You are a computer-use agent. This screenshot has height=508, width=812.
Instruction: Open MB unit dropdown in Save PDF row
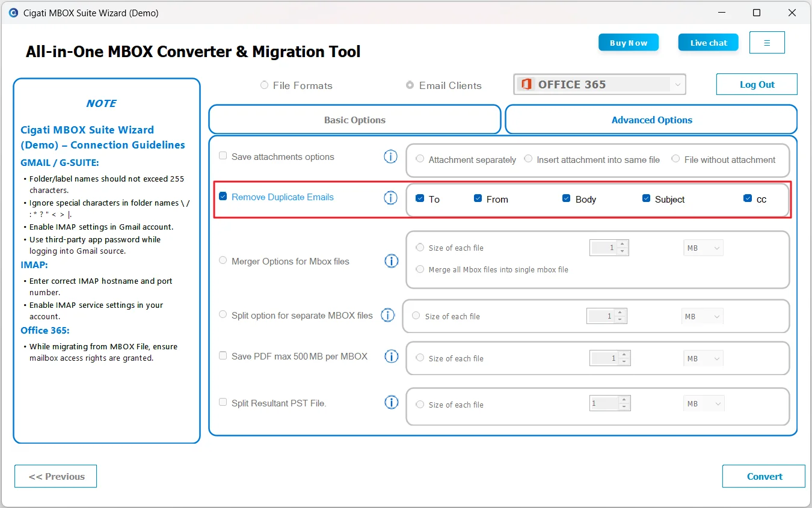click(703, 358)
